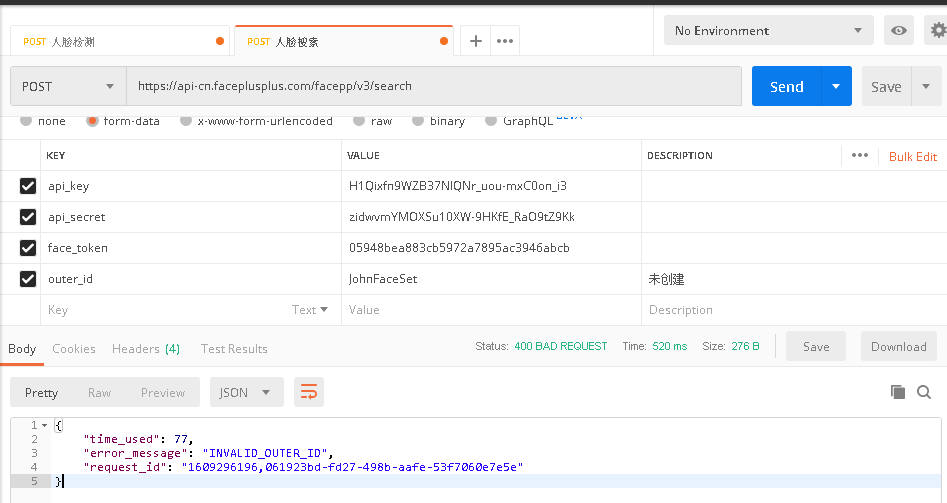Uncheck the outer_id parameter checkbox
The image size is (947, 503).
click(x=28, y=278)
